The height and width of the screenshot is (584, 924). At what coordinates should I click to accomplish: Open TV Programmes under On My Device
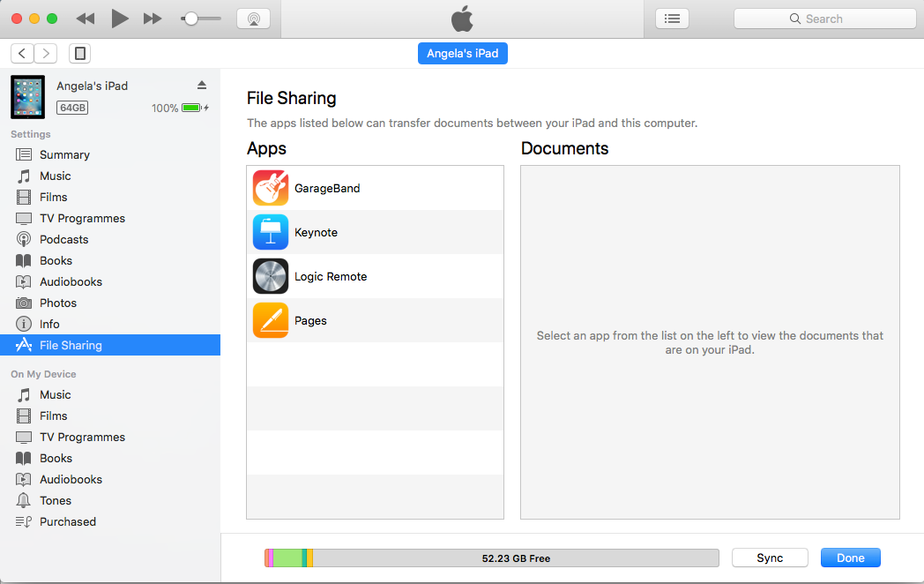(110, 437)
